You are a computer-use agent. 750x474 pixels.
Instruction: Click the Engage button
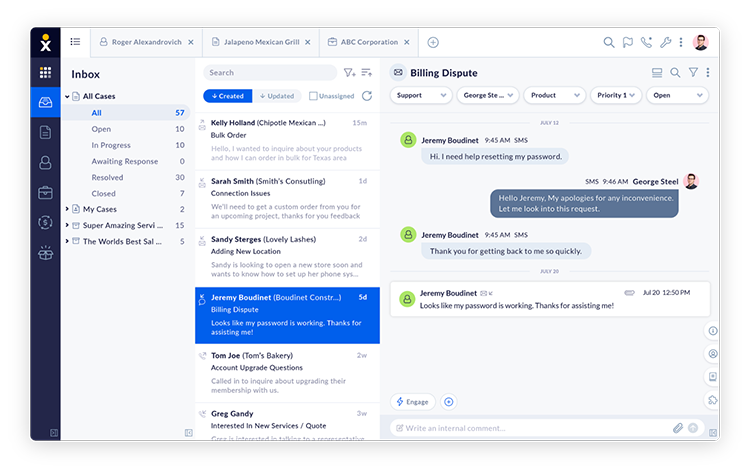pos(413,401)
